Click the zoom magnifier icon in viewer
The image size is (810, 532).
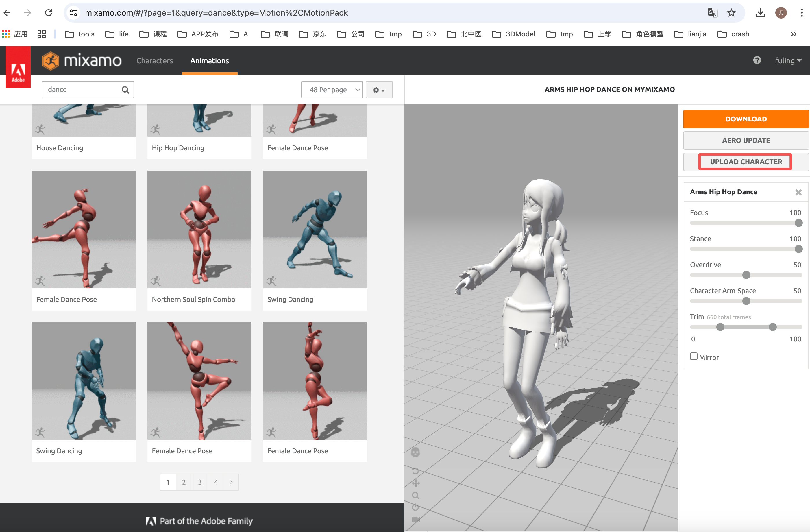(x=415, y=496)
